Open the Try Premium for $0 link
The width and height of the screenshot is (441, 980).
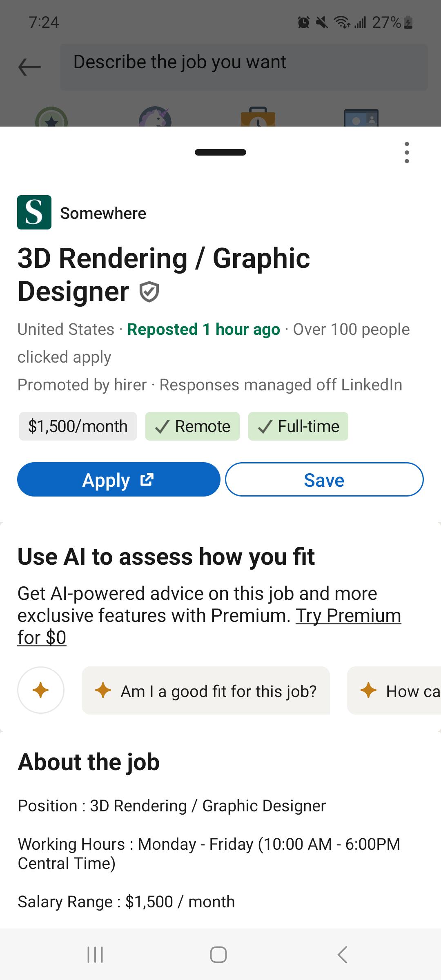209,626
